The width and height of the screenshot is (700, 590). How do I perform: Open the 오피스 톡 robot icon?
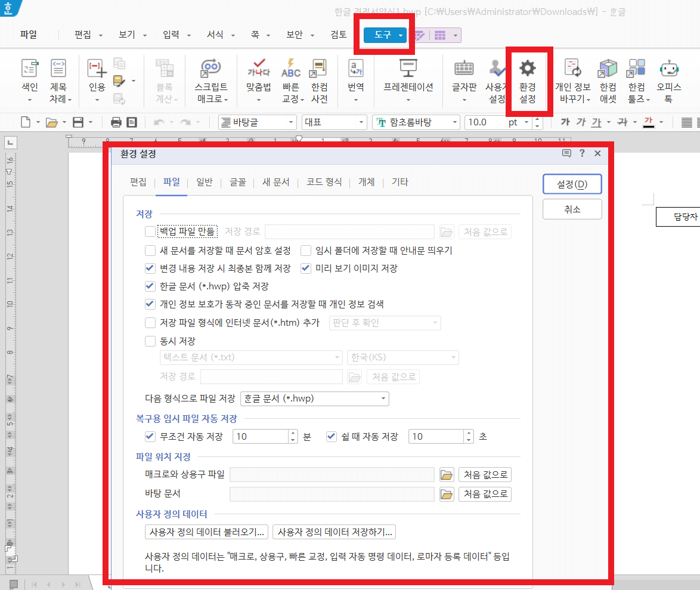tap(669, 69)
